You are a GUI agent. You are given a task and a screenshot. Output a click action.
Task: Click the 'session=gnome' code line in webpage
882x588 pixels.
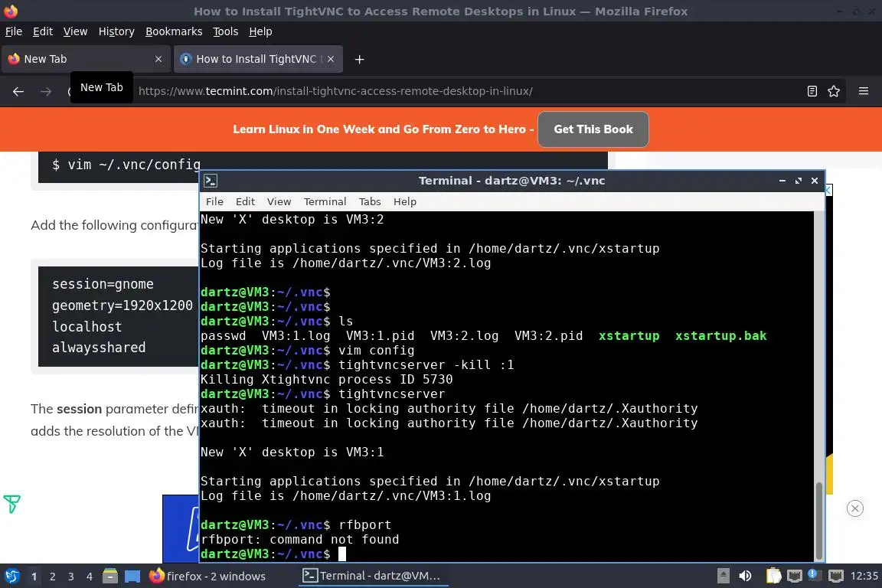point(103,284)
